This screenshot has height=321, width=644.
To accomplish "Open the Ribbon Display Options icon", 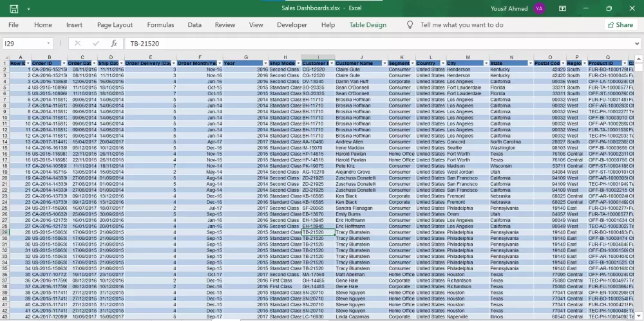I will click(563, 8).
